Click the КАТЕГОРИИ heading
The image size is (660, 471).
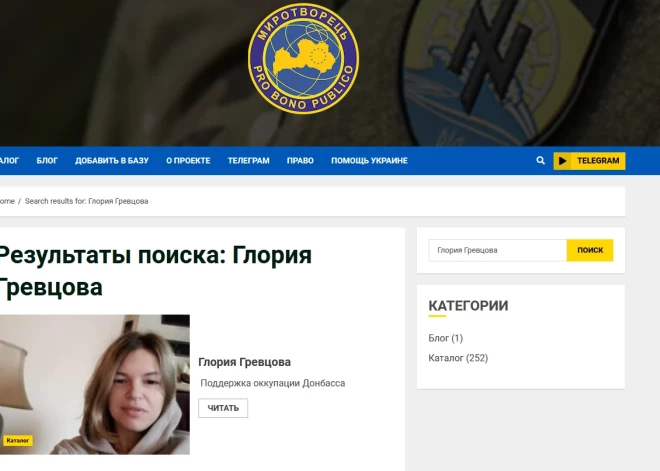click(468, 306)
